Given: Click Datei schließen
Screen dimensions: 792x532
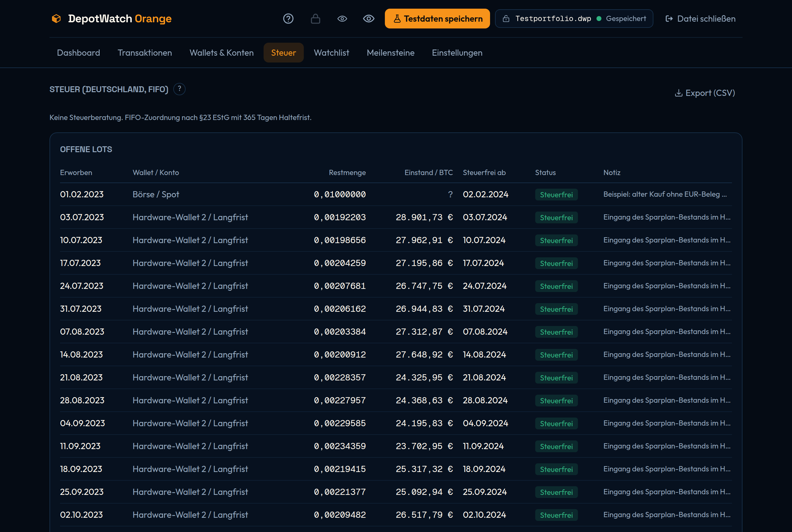Looking at the screenshot, I should click(x=700, y=19).
